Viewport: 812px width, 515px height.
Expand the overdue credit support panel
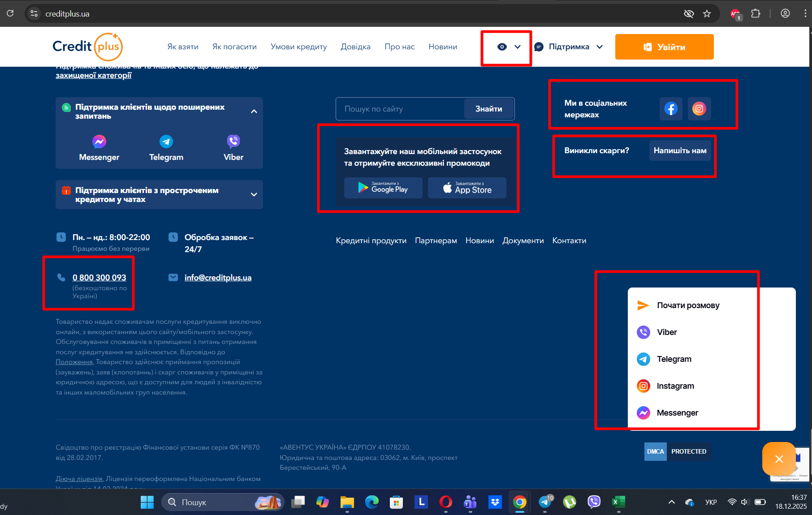[x=254, y=194]
